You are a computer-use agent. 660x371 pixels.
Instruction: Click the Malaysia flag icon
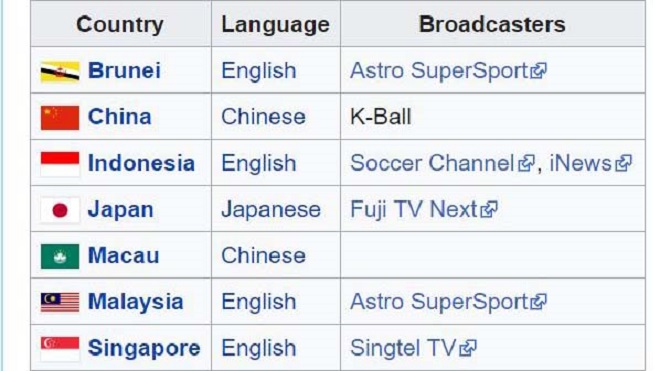click(x=60, y=302)
